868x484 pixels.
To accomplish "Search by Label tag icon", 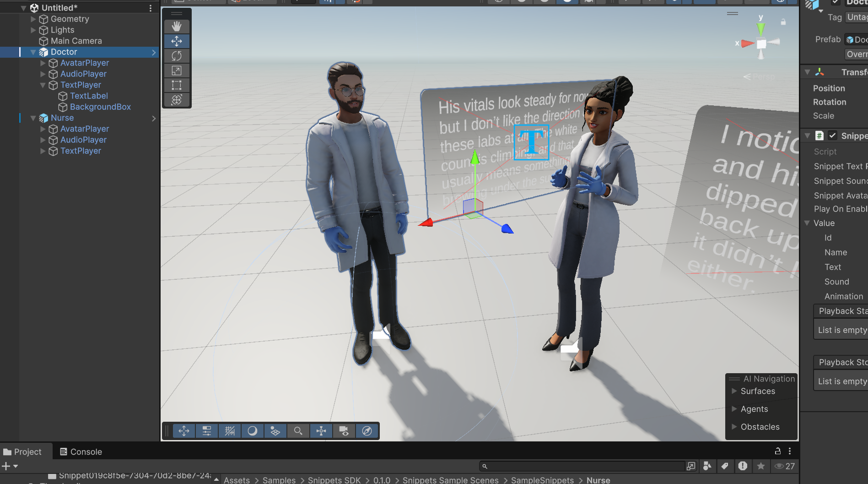I will [725, 466].
